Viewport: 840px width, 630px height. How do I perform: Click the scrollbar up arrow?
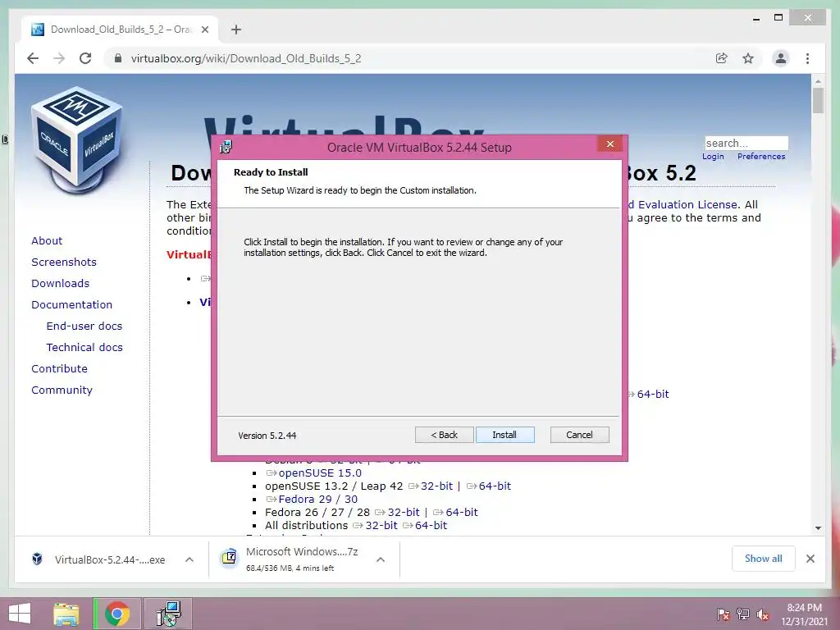[818, 81]
